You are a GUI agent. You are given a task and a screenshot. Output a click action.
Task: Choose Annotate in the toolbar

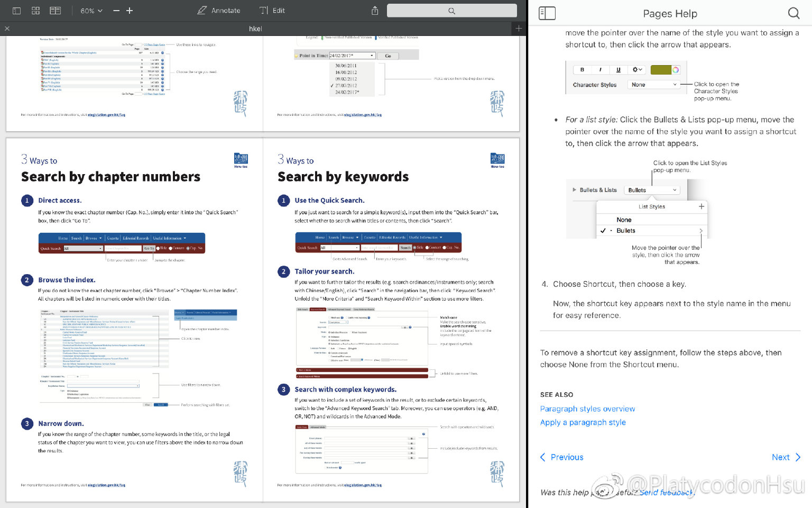click(x=219, y=11)
